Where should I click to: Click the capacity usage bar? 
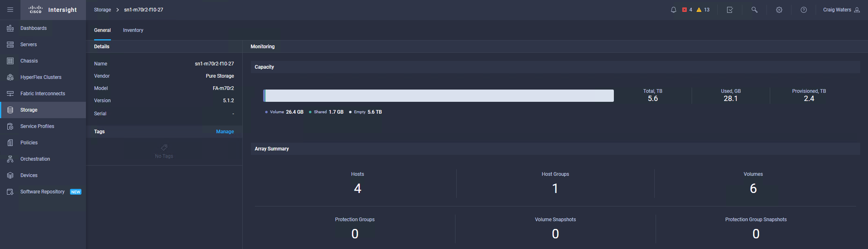(438, 96)
